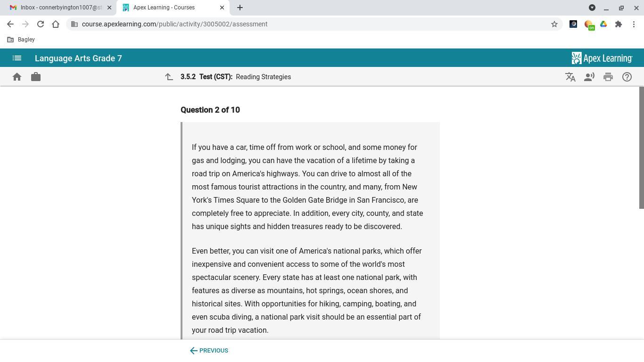Open the translate language tool

[570, 77]
